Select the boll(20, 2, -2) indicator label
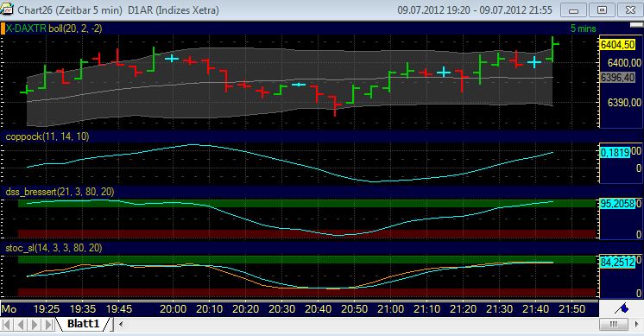 pos(76,29)
